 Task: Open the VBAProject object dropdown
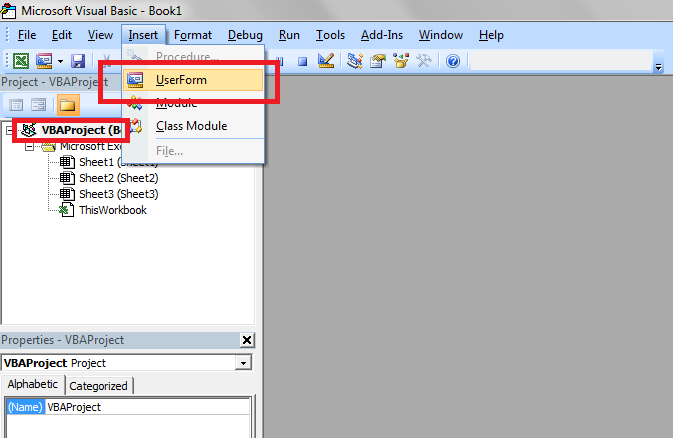pos(243,363)
